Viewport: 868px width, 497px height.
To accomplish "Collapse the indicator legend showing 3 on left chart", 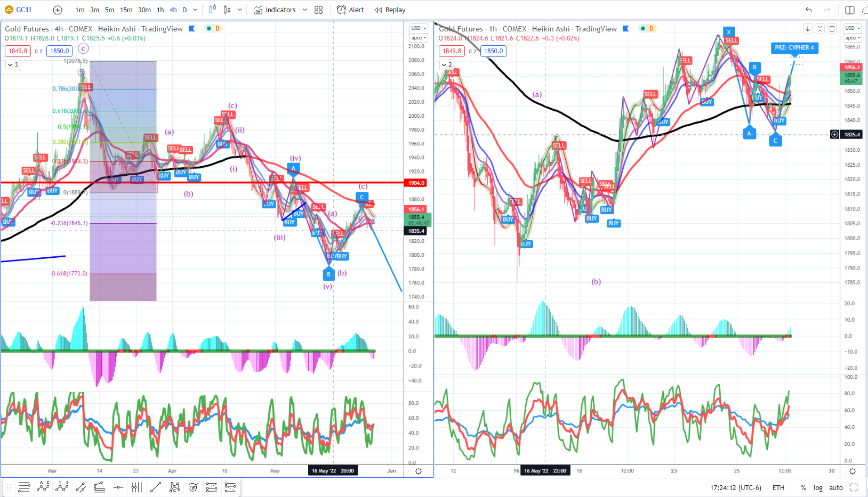I will 13,65.
